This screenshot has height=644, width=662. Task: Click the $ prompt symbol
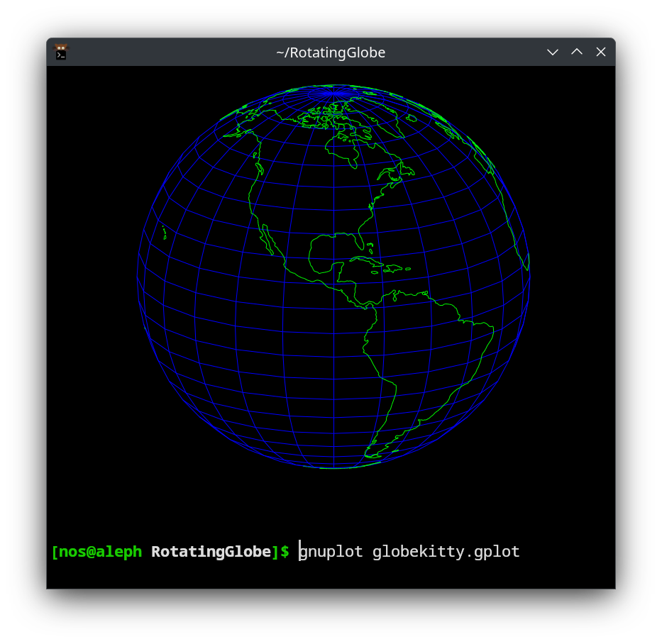285,551
